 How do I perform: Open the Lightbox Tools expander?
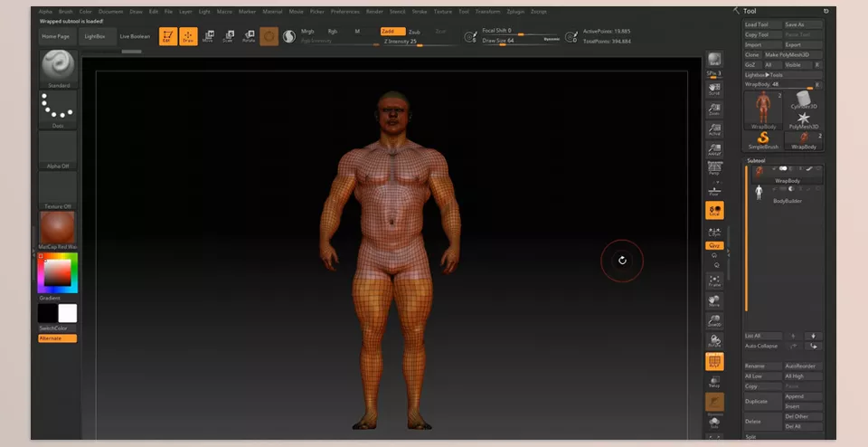click(x=783, y=75)
